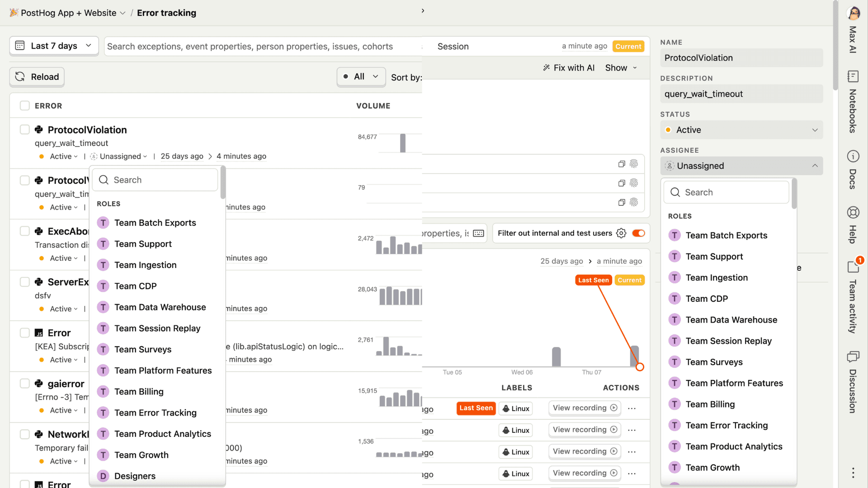This screenshot has width=868, height=488.
Task: Open PostHog App + Website project switcher
Action: pyautogui.click(x=68, y=13)
